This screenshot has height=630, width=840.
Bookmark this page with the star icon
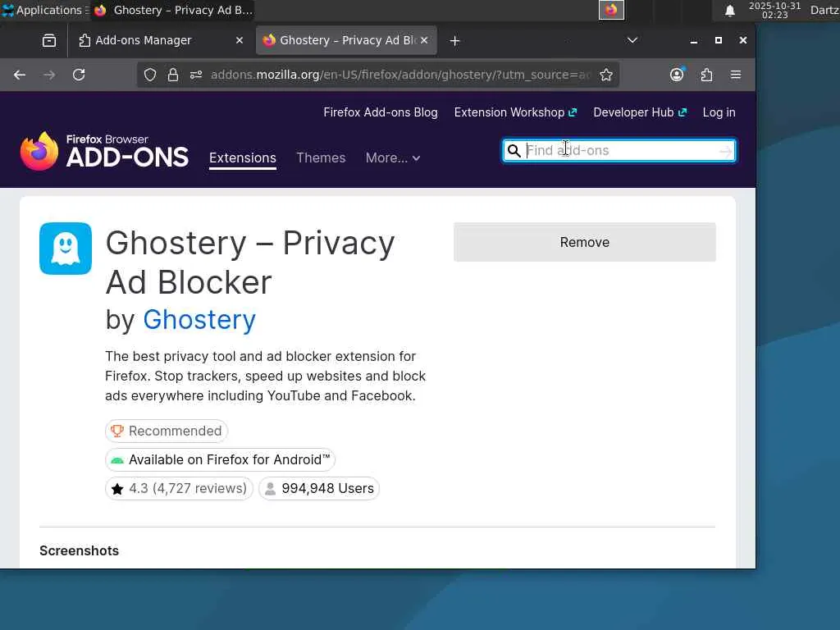click(x=606, y=75)
